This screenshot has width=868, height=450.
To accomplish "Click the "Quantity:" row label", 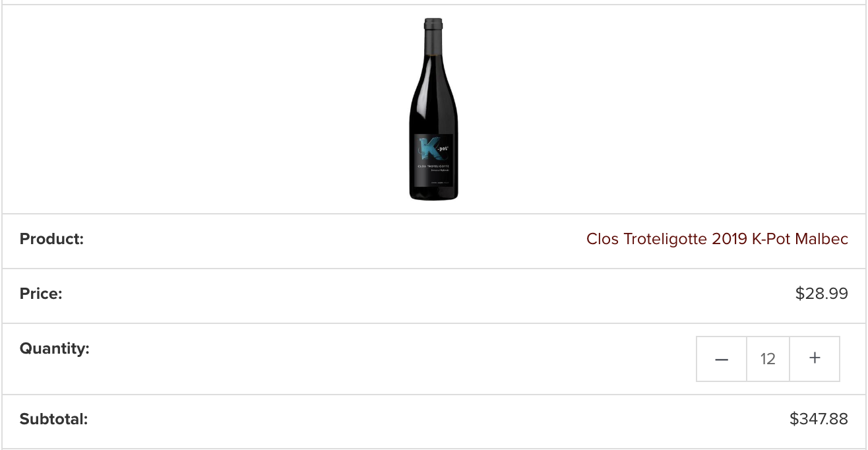I will click(54, 348).
